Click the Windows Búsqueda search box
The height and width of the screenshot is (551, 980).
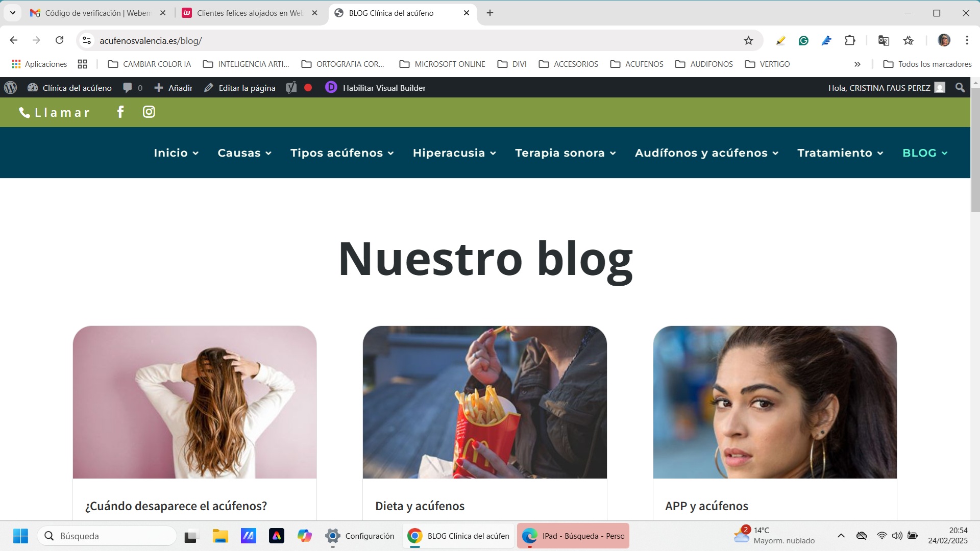pyautogui.click(x=107, y=536)
